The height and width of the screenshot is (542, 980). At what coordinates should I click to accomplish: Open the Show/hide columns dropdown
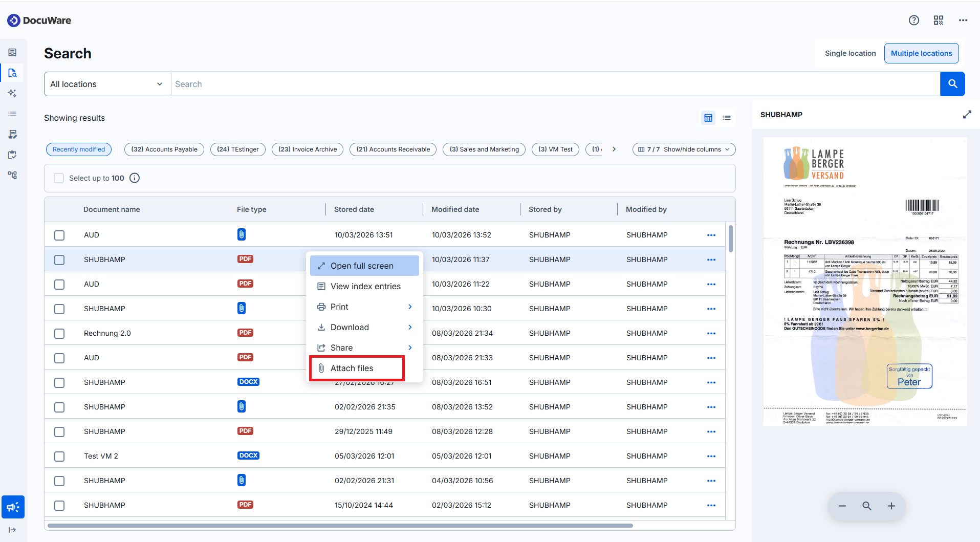684,149
